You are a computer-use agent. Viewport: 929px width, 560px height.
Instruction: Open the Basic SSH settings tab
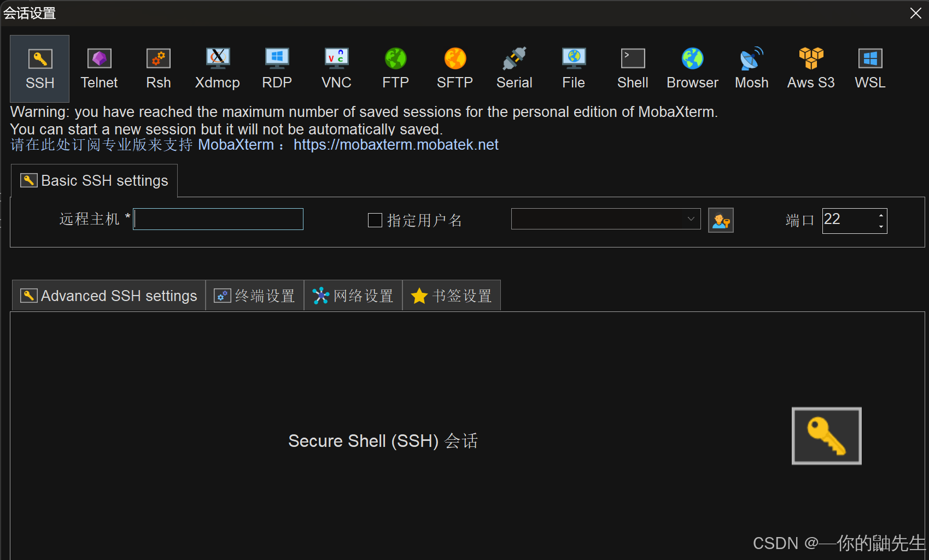coord(94,181)
